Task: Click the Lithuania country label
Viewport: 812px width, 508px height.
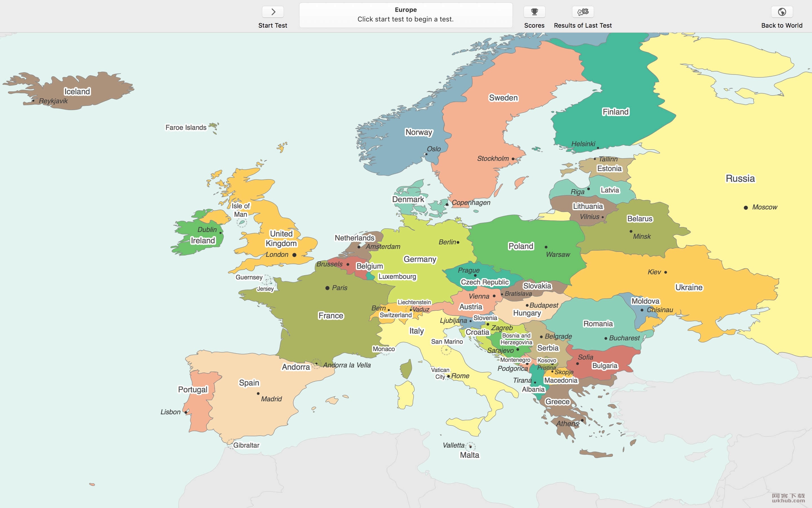Action: tap(588, 206)
